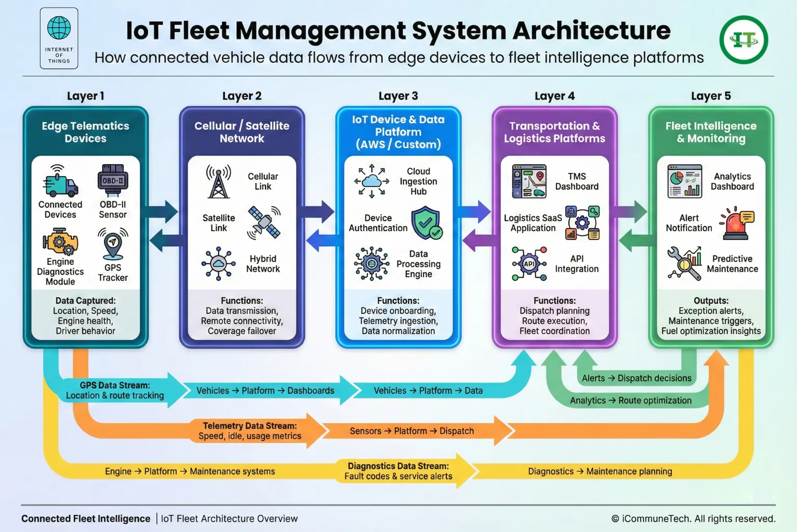Select the OBD-II Sensor plug icon
797x532 pixels.
(x=113, y=180)
